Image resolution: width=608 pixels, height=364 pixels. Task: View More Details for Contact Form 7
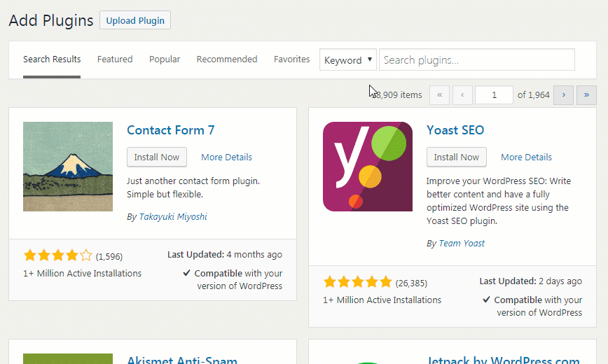pos(226,157)
